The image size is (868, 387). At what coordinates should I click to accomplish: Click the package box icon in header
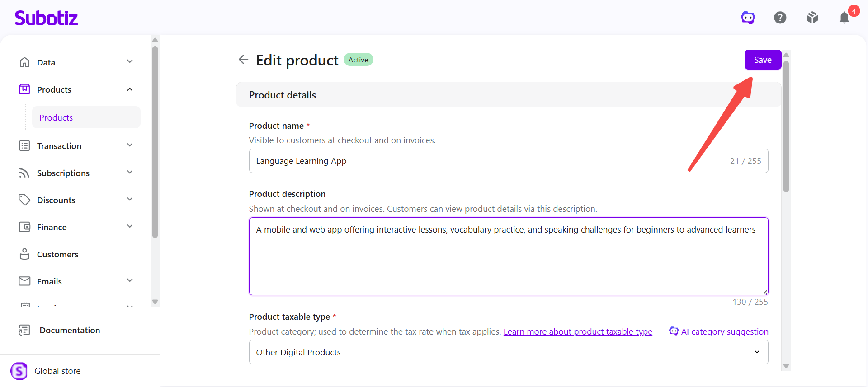point(812,18)
